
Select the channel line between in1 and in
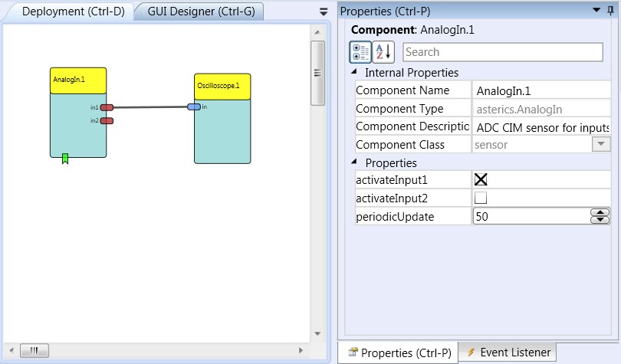click(x=150, y=107)
